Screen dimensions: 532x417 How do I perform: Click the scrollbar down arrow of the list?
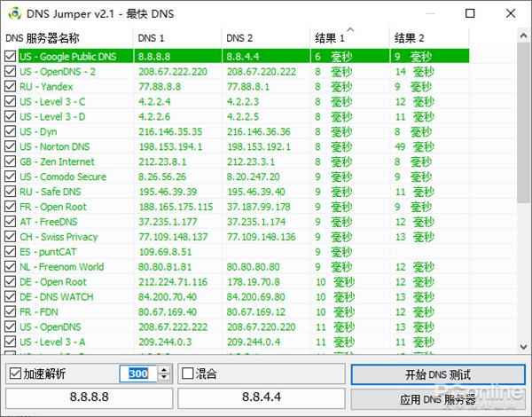pos(523,347)
